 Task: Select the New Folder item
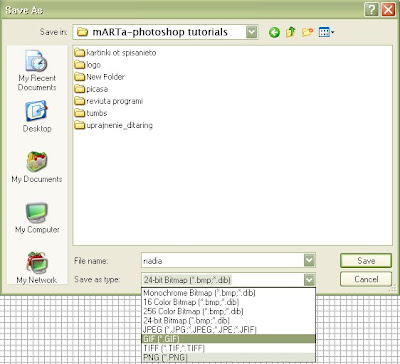[100, 77]
